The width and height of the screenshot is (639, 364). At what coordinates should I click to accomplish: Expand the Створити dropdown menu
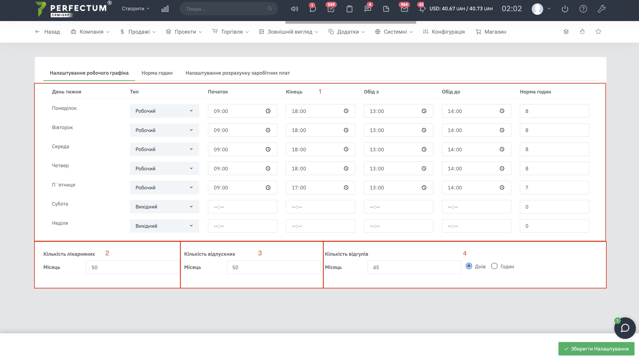136,9
